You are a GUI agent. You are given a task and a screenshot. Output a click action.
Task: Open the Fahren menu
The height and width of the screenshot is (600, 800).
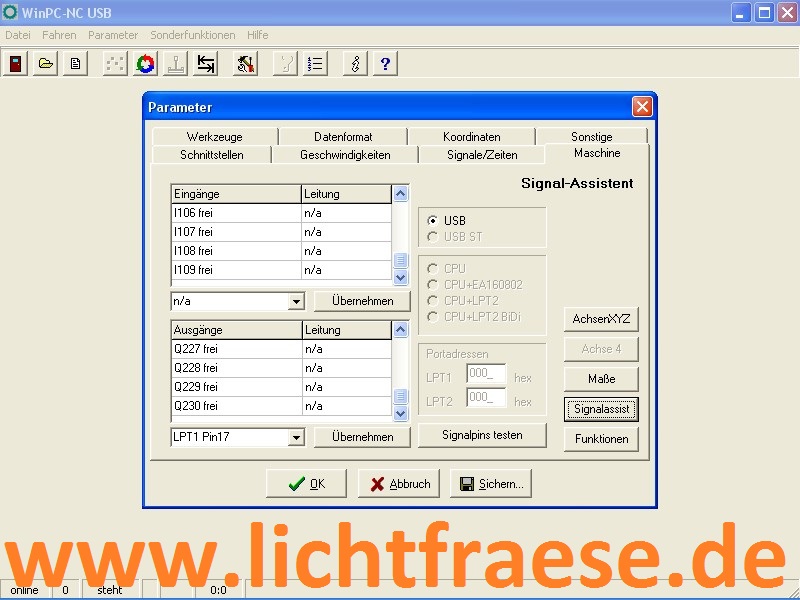pyautogui.click(x=59, y=35)
